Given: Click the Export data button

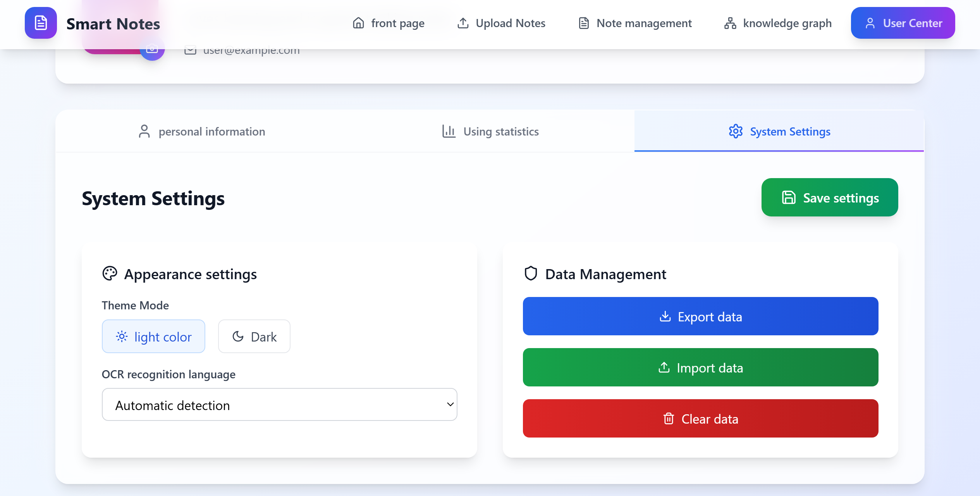Looking at the screenshot, I should [700, 316].
